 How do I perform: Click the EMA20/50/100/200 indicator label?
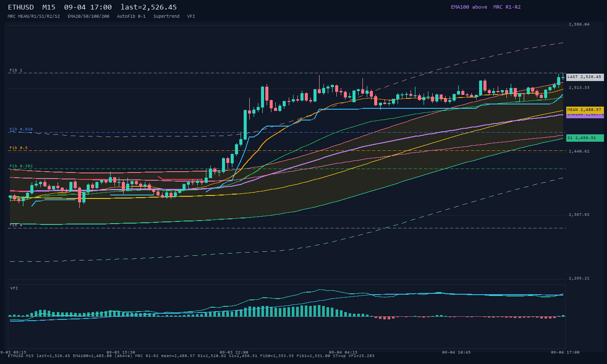[88, 16]
